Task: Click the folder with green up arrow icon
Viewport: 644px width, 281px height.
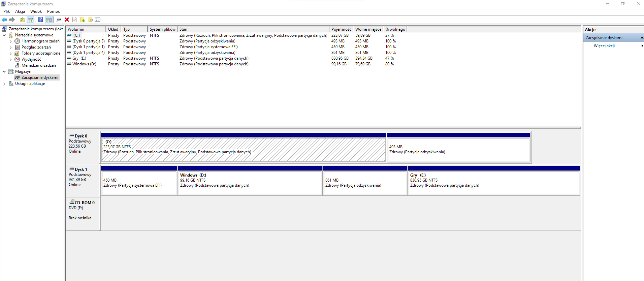Action: coord(82,20)
